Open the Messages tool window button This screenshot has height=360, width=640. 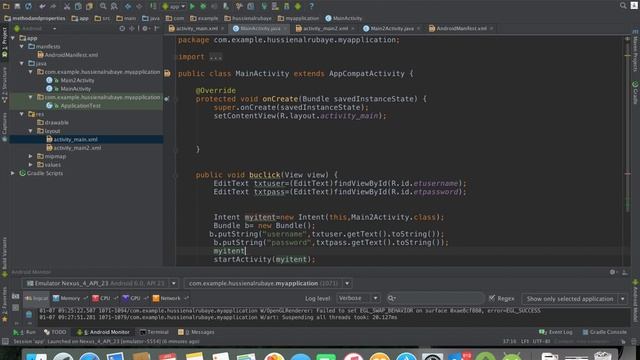pyautogui.click(x=196, y=332)
